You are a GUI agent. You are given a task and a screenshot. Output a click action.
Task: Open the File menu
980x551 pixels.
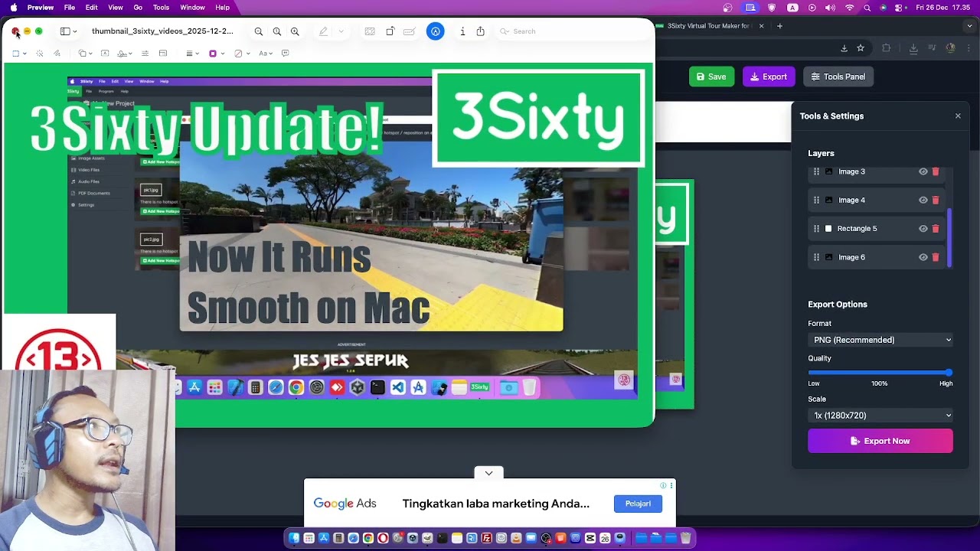click(70, 8)
